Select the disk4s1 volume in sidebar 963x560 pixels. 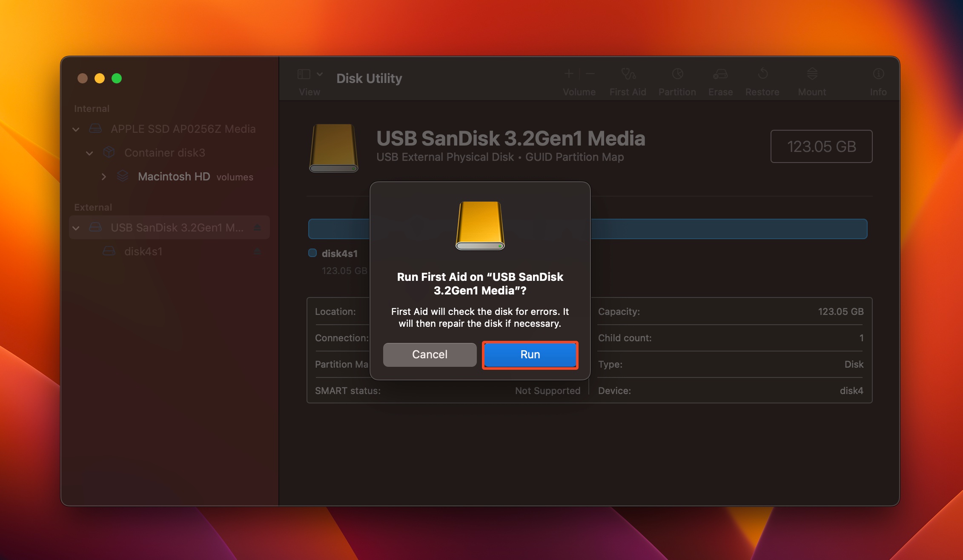[x=142, y=251]
